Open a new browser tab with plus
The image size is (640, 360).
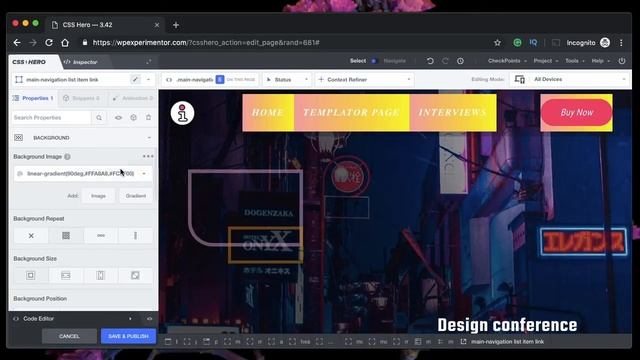[x=176, y=25]
